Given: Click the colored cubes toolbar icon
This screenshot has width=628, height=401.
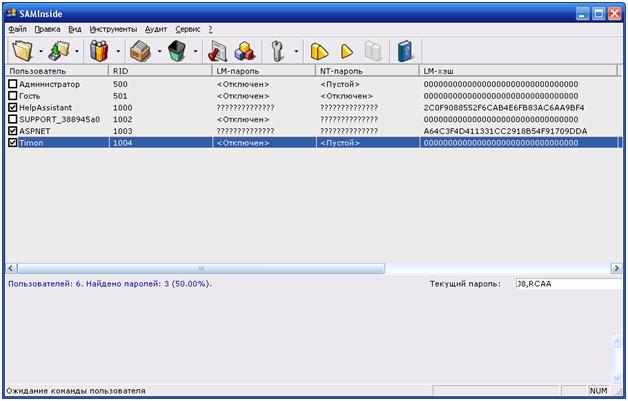Looking at the screenshot, I should point(244,51).
